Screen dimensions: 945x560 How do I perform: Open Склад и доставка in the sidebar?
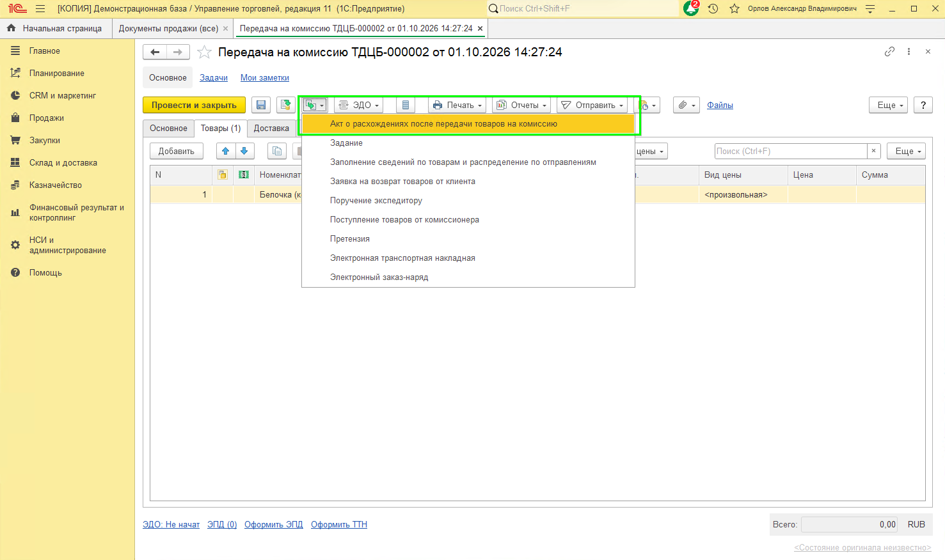coord(63,163)
